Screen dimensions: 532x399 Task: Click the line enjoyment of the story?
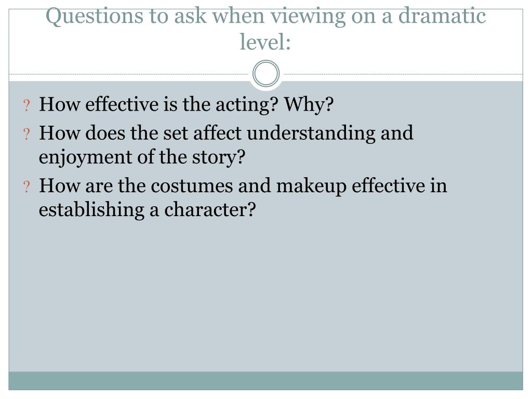coord(142,157)
